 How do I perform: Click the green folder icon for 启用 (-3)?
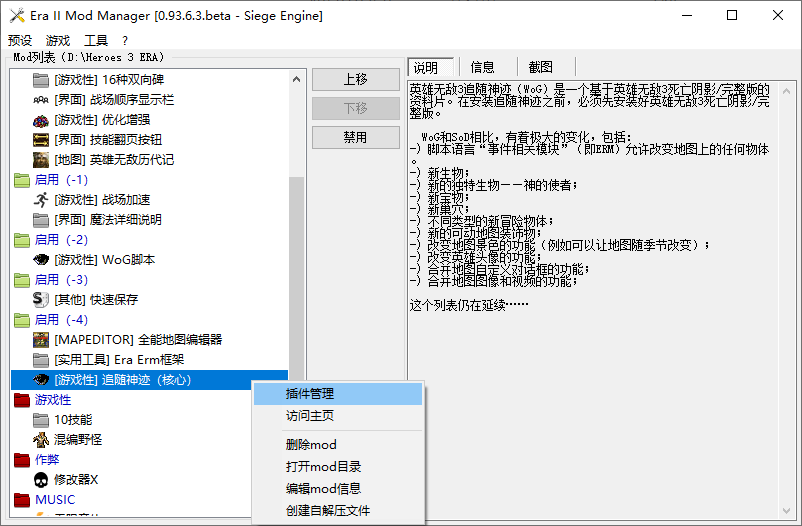click(22, 280)
